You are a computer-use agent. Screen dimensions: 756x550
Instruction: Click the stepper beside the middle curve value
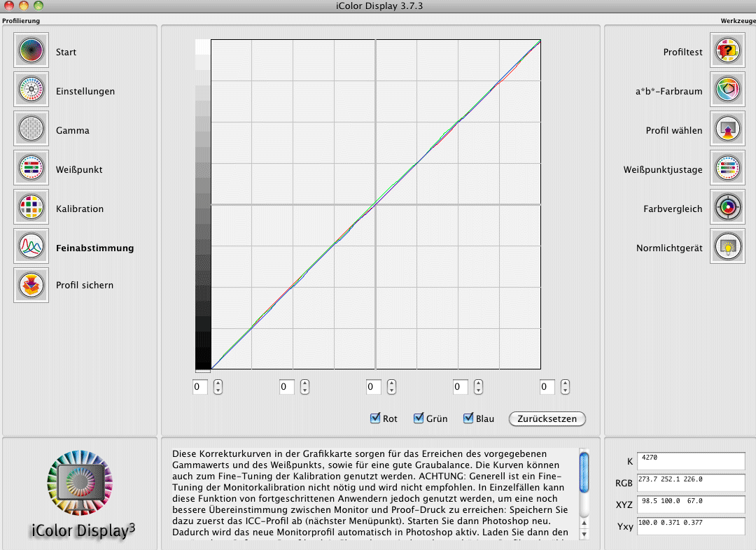click(391, 387)
